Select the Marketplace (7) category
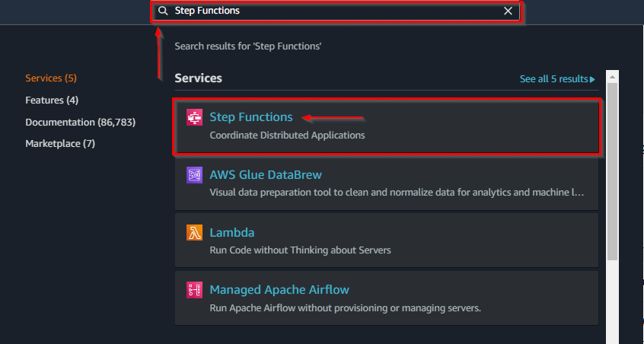The height and width of the screenshot is (344, 644). (60, 143)
